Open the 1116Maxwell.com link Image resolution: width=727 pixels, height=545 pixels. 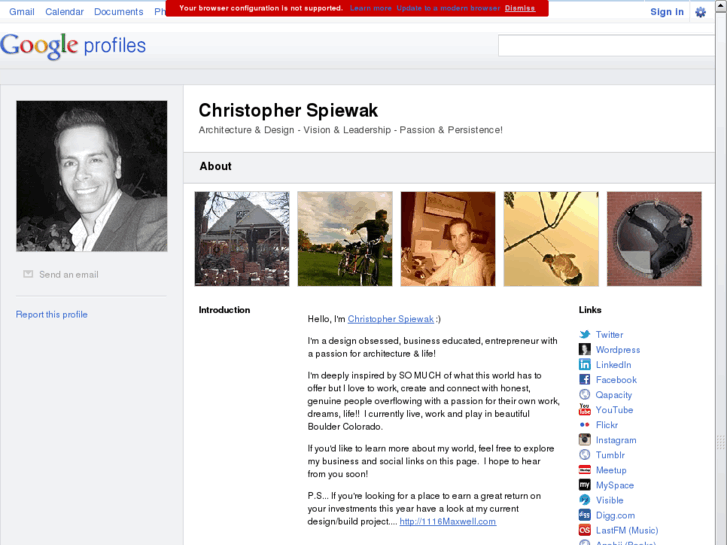(448, 521)
